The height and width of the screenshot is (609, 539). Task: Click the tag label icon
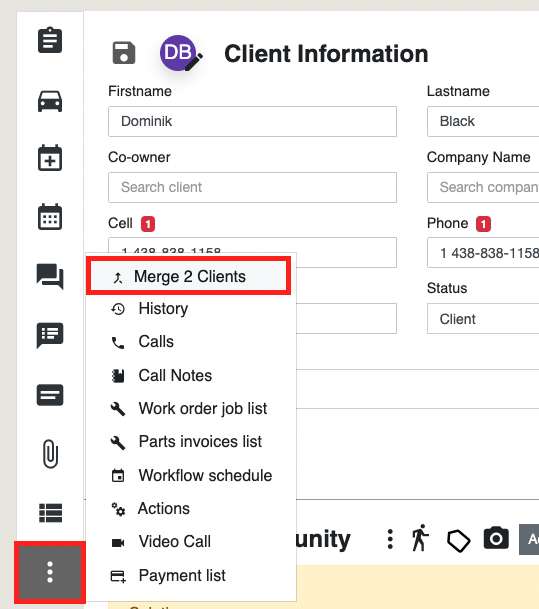coord(459,540)
